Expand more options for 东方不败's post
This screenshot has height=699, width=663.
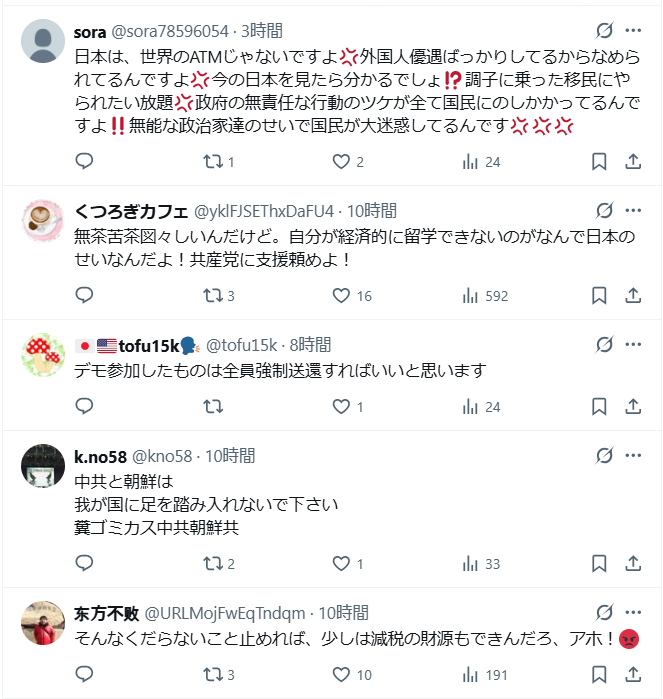633,612
